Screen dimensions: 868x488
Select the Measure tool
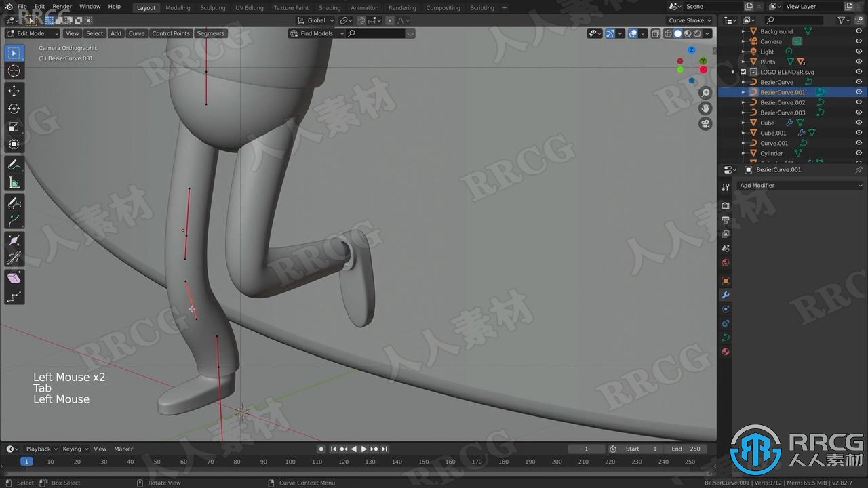coord(14,182)
